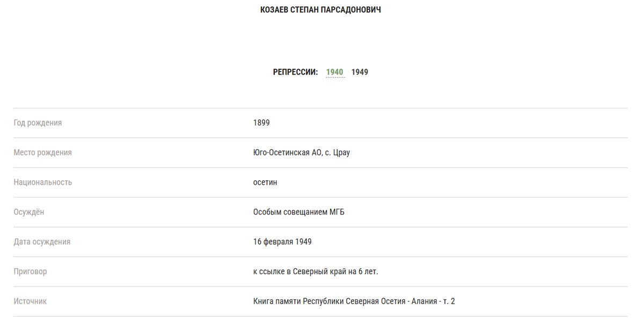Click the Источник field label

[30, 302]
